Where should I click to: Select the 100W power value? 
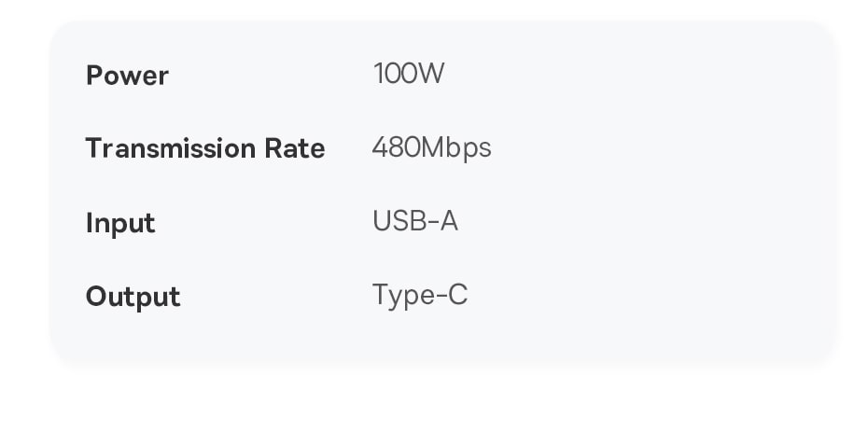408,74
